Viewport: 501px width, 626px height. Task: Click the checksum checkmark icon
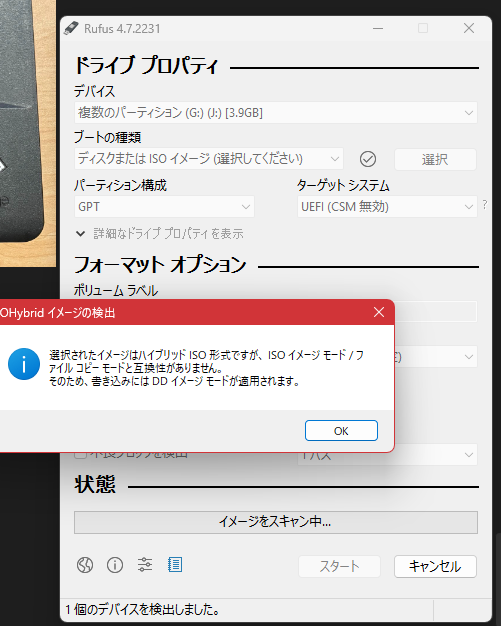(x=368, y=159)
